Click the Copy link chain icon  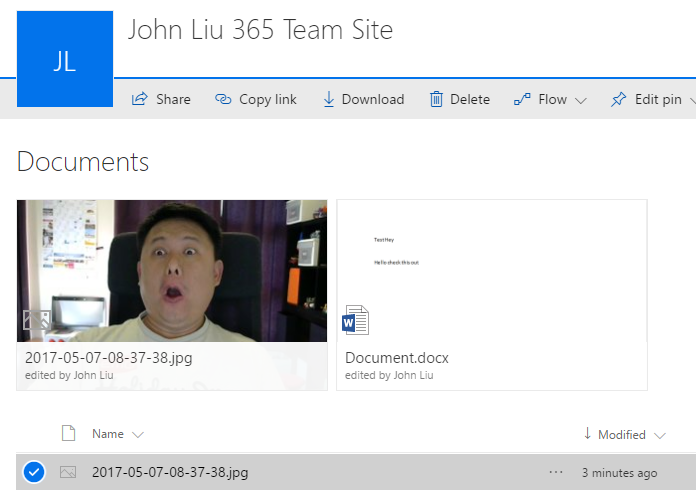(223, 99)
